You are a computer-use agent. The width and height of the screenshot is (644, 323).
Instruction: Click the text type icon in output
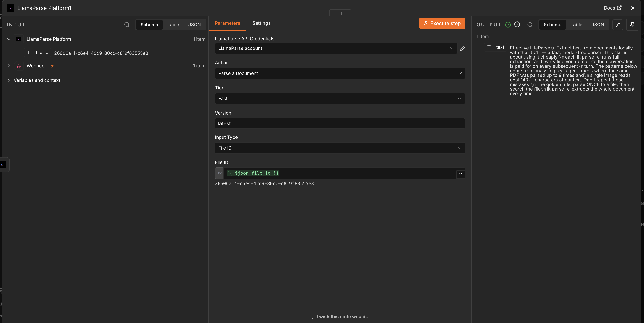(489, 47)
